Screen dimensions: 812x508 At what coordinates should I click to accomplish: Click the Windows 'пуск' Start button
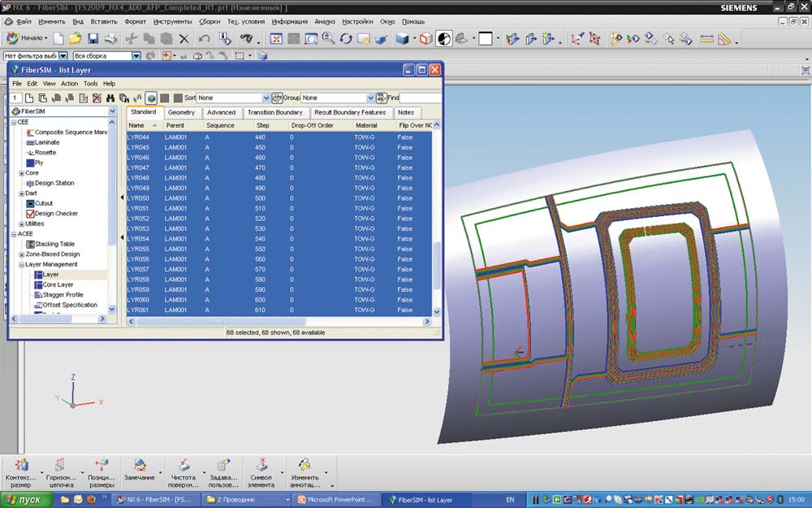coord(27,500)
